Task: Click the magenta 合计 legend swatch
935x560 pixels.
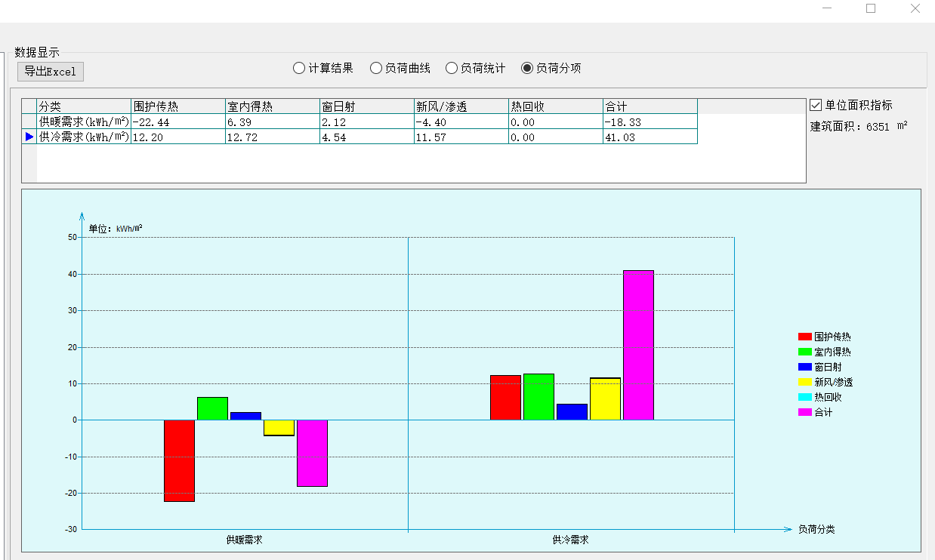Action: (805, 412)
